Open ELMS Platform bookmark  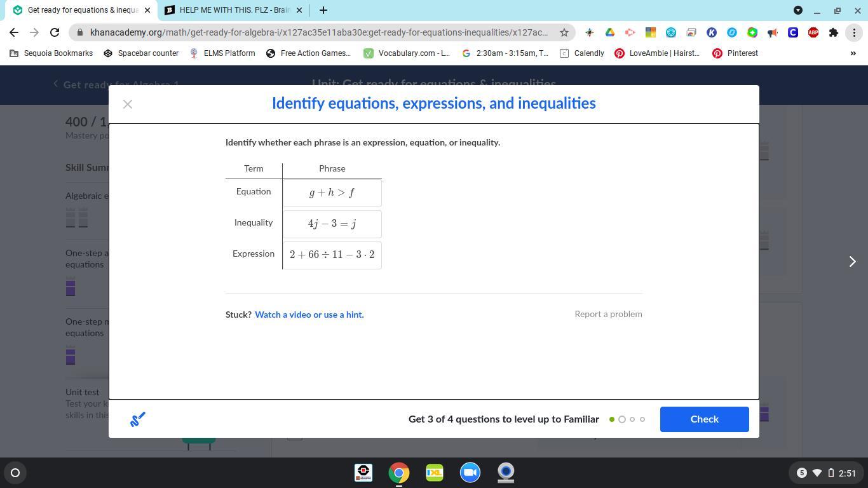point(222,53)
